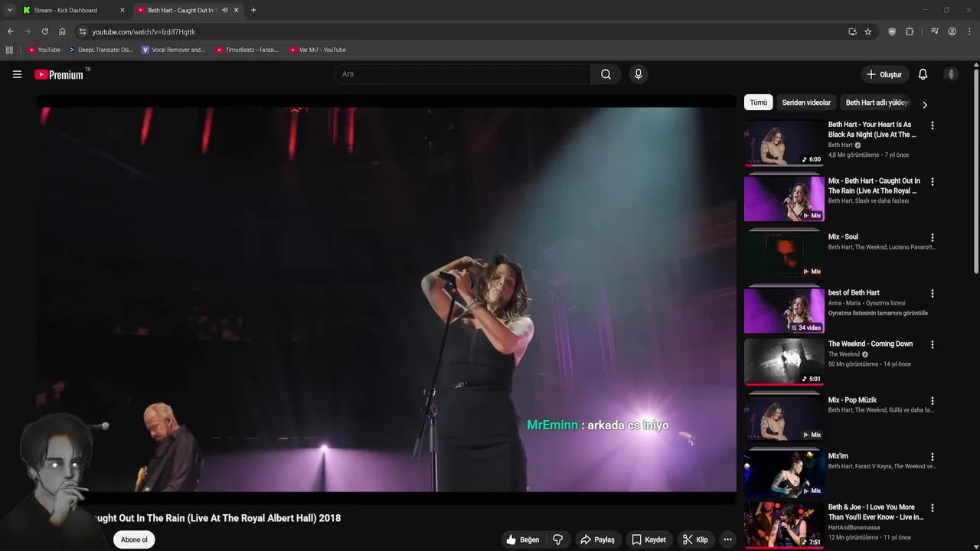Open the apps grid in bookmarks bar

(x=9, y=50)
